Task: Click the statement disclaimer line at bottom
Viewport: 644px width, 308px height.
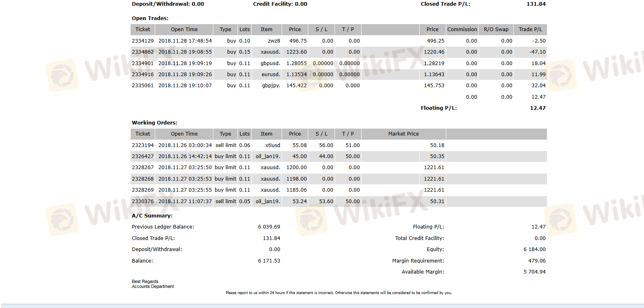Action: (x=339, y=293)
